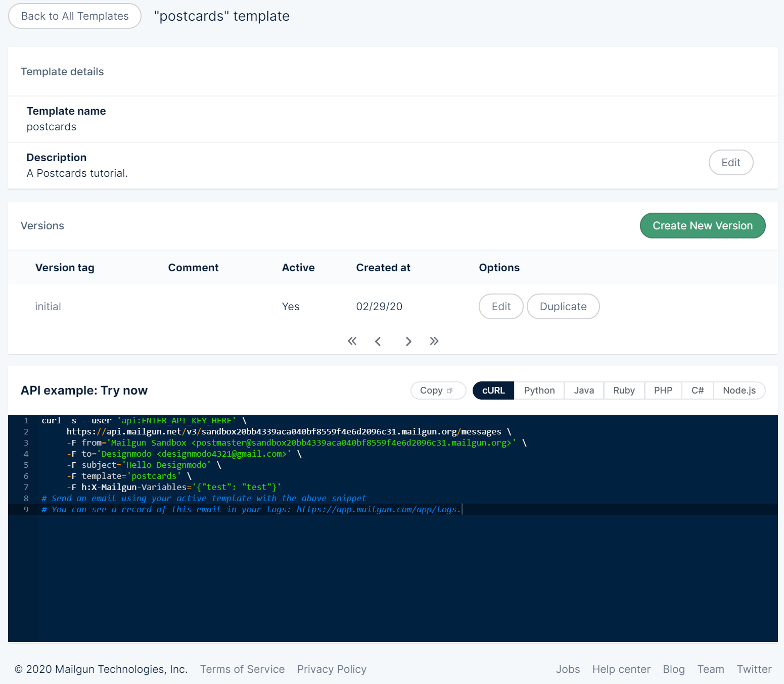Image resolution: width=784 pixels, height=684 pixels.
Task: Click the to='Designmodo' recipient code line
Action: coord(184,454)
